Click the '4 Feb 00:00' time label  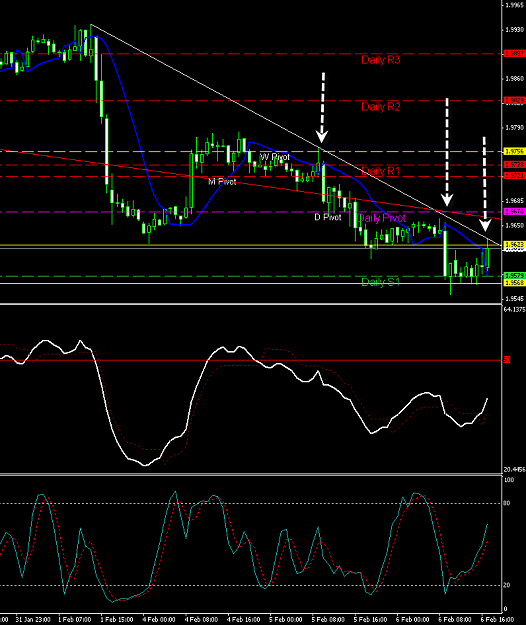tap(159, 620)
